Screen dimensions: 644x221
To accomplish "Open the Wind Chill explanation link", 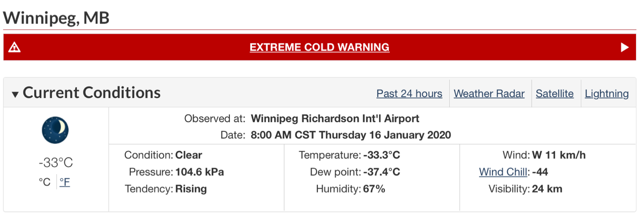I will pos(503,172).
